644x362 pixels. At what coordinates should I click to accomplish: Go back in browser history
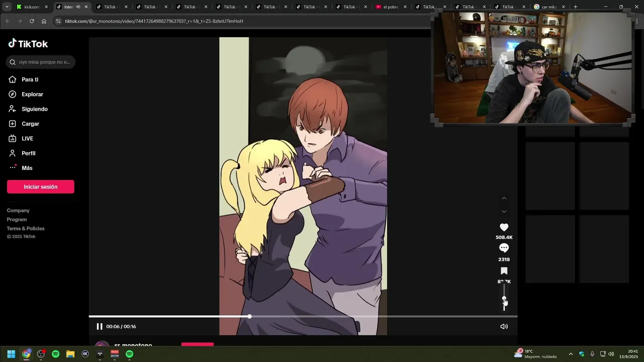click(8, 21)
